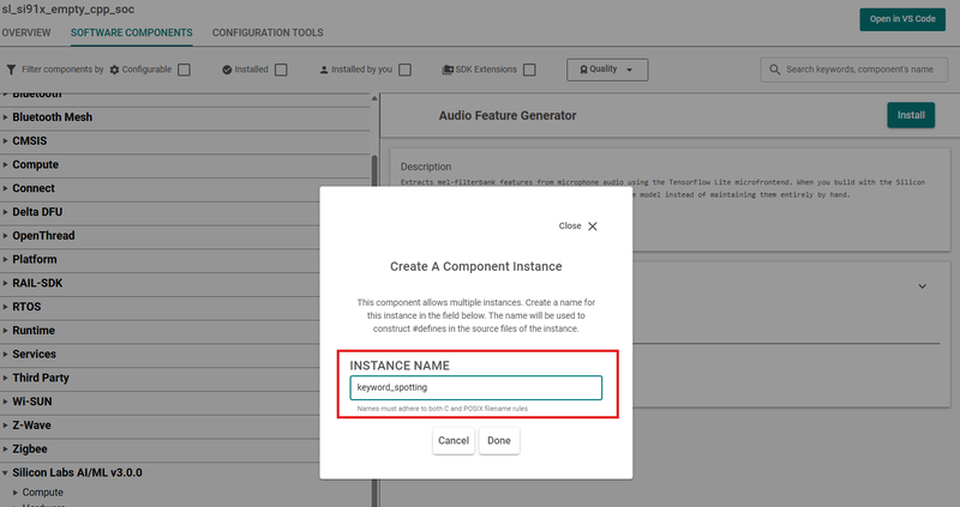
Task: Click the Quality badge icon
Action: [x=583, y=69]
